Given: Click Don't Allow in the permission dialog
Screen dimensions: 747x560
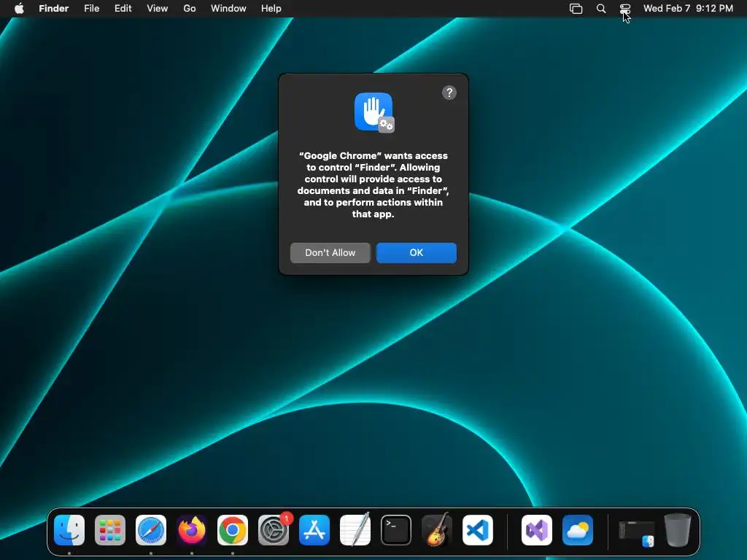Looking at the screenshot, I should click(x=330, y=253).
